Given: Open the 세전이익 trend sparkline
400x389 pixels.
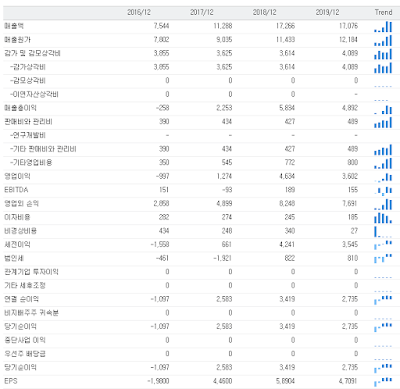Looking at the screenshot, I should pyautogui.click(x=383, y=245).
